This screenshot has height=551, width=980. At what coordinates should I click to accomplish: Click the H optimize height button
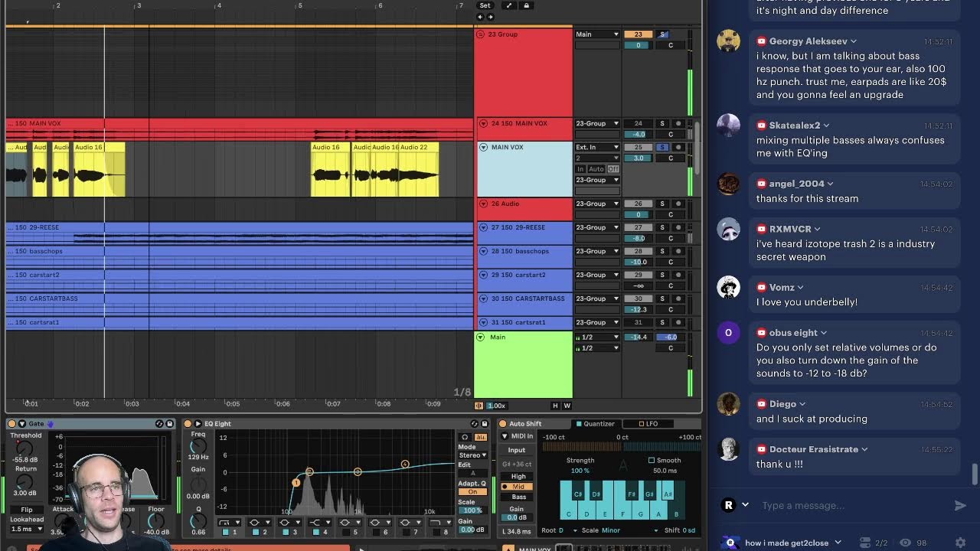coord(555,406)
